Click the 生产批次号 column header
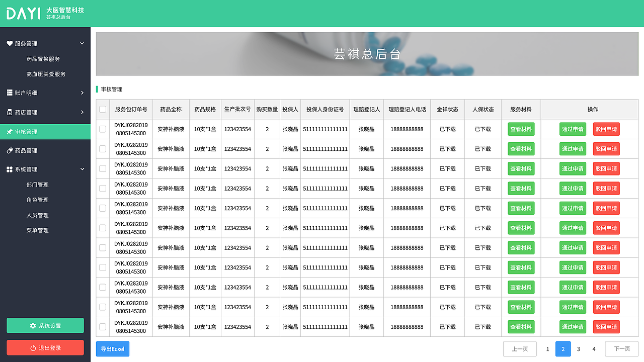Screen dimensions: 644x362 (237, 109)
